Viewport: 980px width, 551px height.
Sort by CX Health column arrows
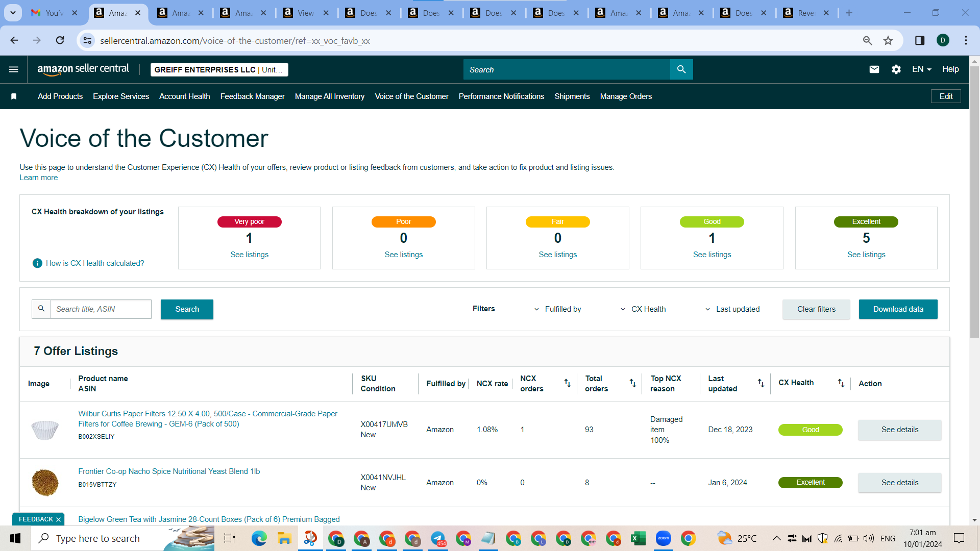(841, 383)
